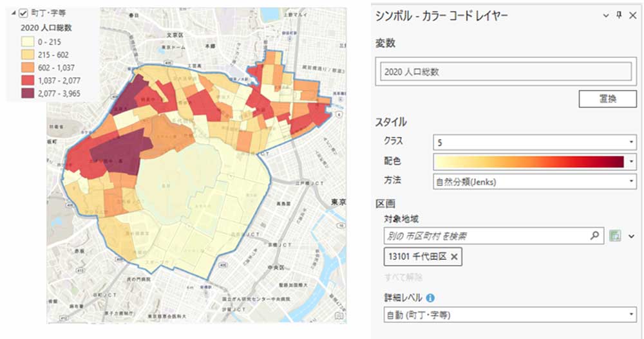Remove the 13101 千代田区 tag
This screenshot has height=339, width=644.
[x=454, y=257]
